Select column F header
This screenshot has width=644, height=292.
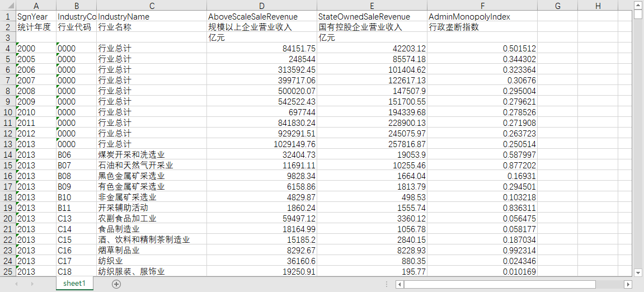(482, 6)
